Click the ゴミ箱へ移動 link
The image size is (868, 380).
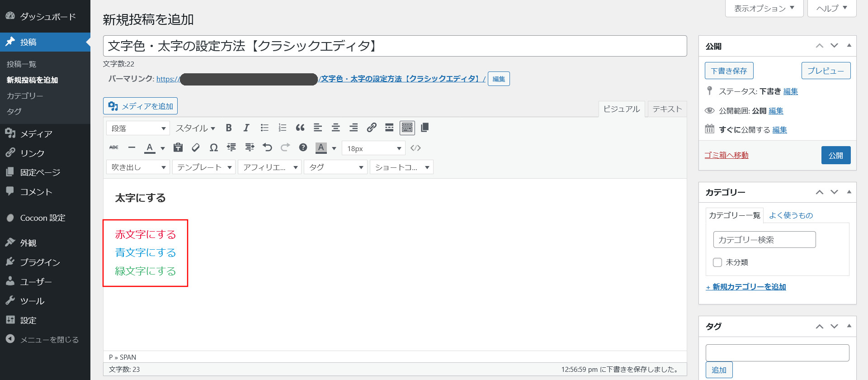click(726, 155)
